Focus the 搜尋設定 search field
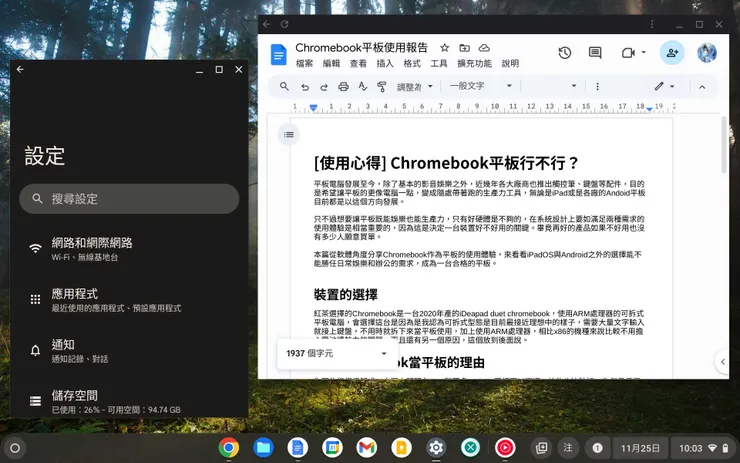This screenshot has width=740, height=463. [x=129, y=199]
